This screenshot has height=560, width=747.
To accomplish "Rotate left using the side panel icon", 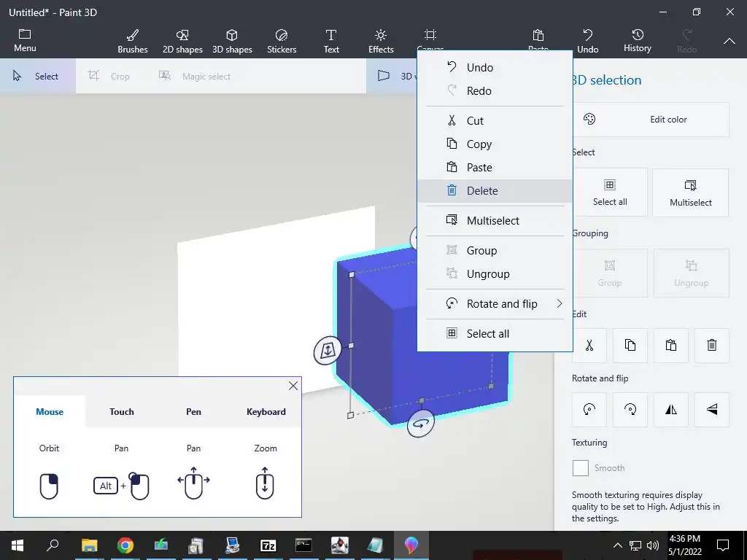I will coord(589,410).
